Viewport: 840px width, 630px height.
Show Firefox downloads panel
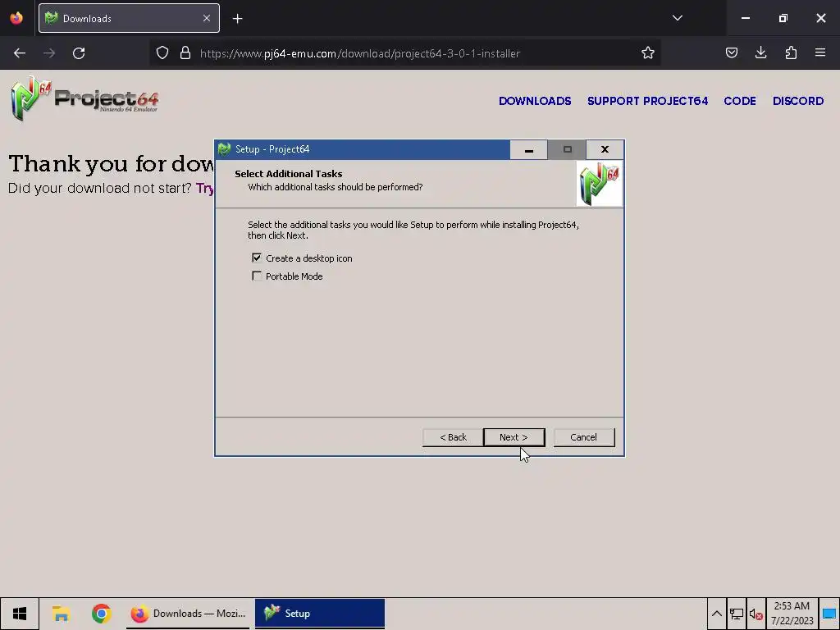click(760, 53)
